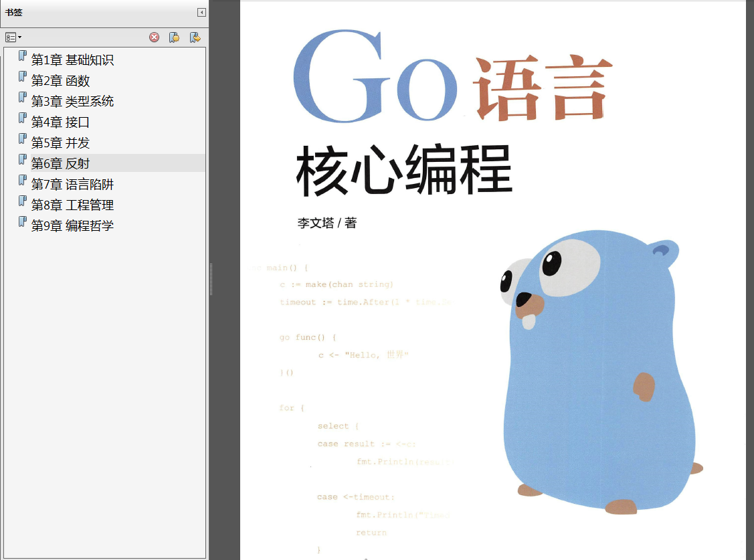Open bookmark 第3章 类型系统
Image resolution: width=754 pixels, height=560 pixels.
click(73, 102)
